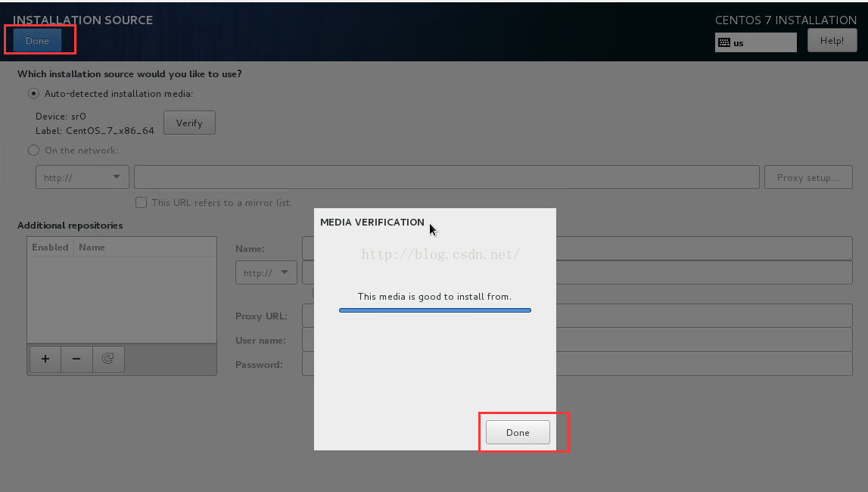This screenshot has height=492, width=868.
Task: Click the media verification progress bar
Action: coord(435,310)
